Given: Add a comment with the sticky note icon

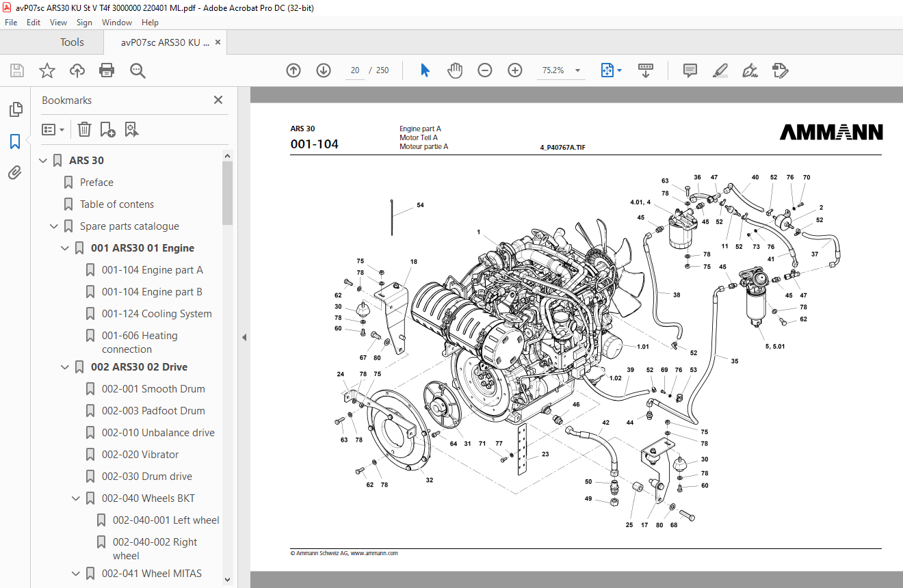Looking at the screenshot, I should tap(690, 70).
